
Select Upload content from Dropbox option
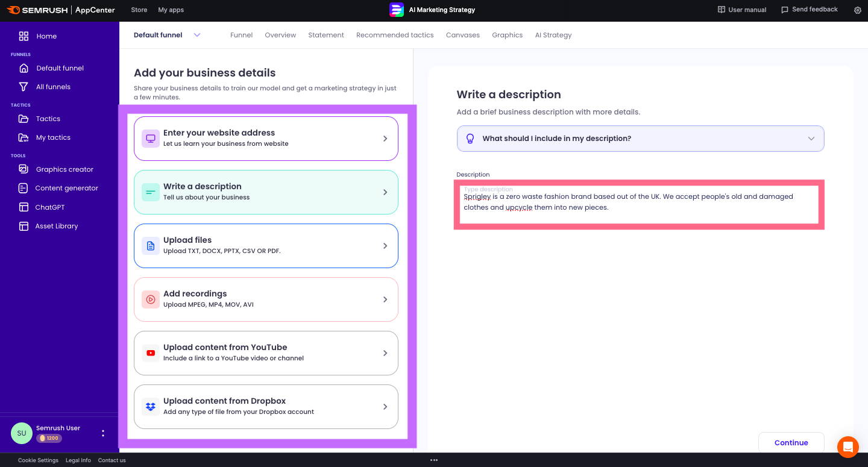[266, 407]
